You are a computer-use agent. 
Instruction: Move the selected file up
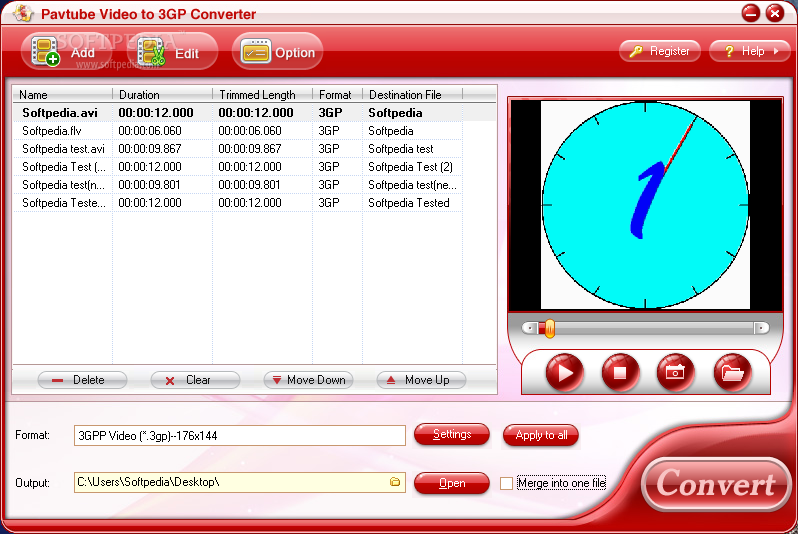coord(421,380)
